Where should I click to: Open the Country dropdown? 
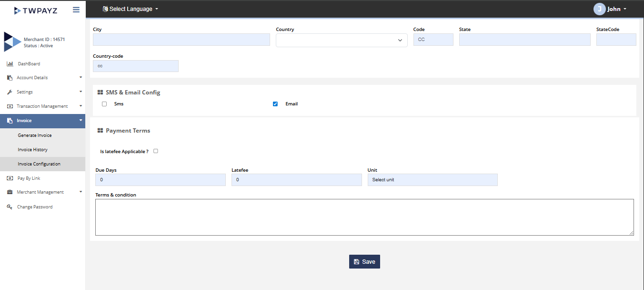pos(342,41)
